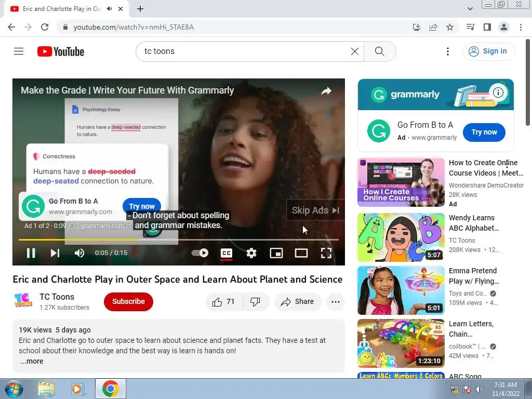Expand description with ...more
Image resolution: width=532 pixels, height=399 pixels.
click(32, 362)
